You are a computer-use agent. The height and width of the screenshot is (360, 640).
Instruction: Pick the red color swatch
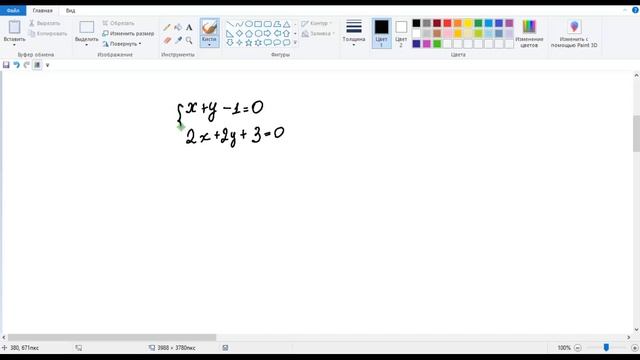[447, 23]
